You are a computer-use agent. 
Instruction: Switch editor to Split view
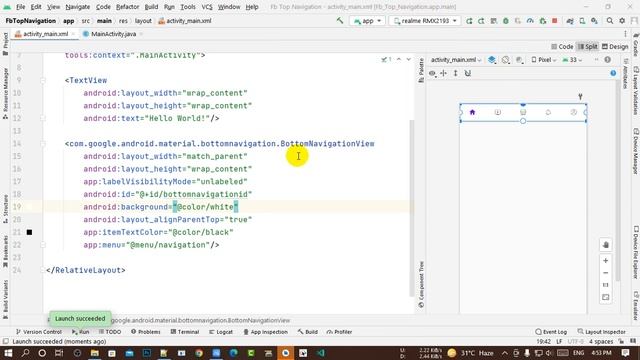[587, 47]
